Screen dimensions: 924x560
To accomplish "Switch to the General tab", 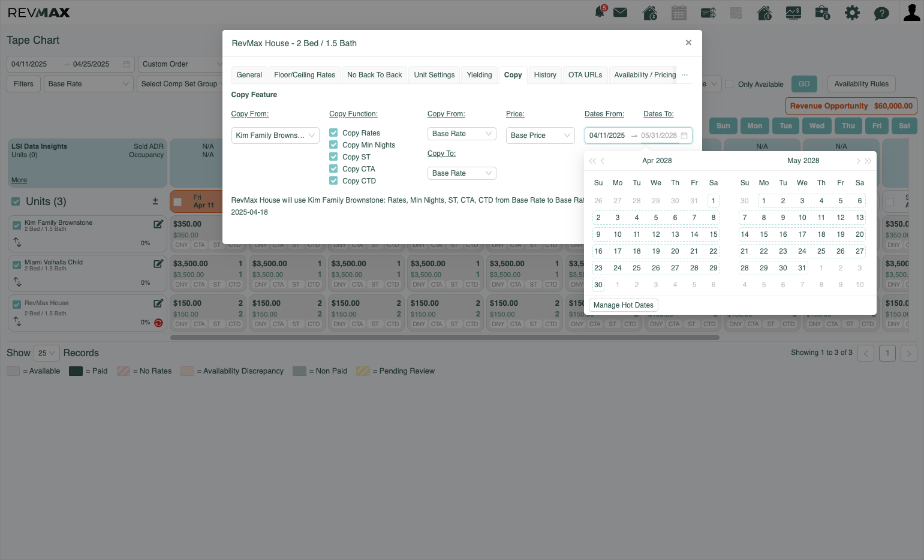I will pos(249,75).
